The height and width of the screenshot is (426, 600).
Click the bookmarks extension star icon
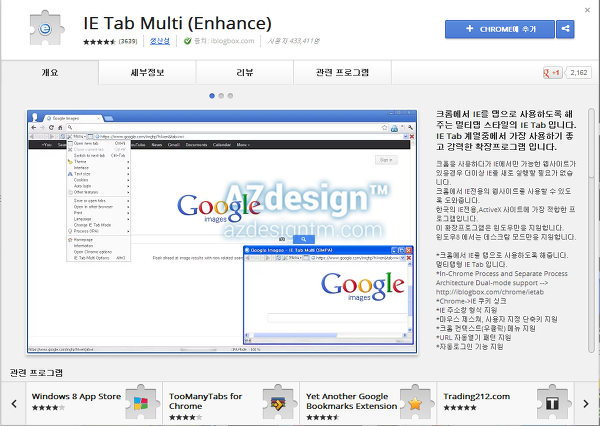415,403
